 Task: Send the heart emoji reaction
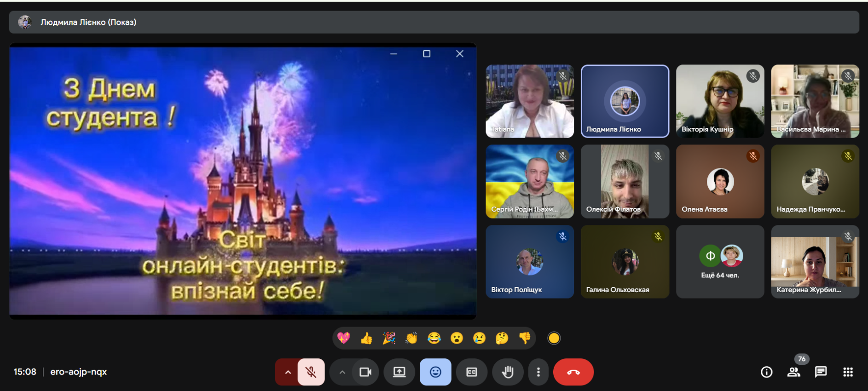343,338
